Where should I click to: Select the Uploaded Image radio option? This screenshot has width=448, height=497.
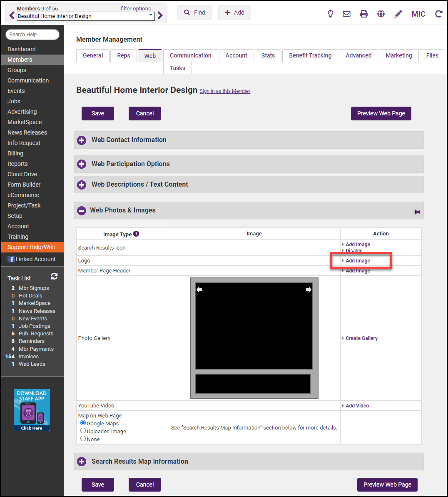pos(83,431)
